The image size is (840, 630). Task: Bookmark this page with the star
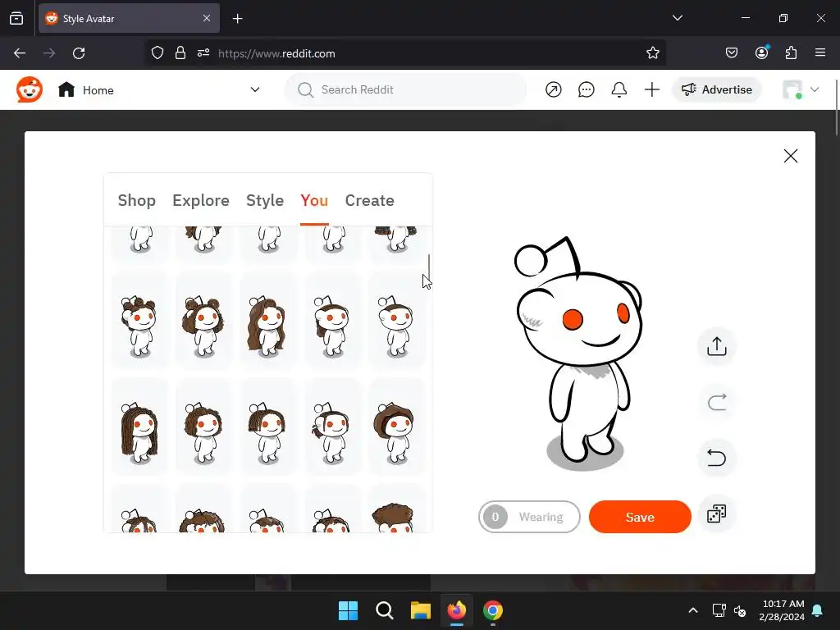pyautogui.click(x=652, y=53)
